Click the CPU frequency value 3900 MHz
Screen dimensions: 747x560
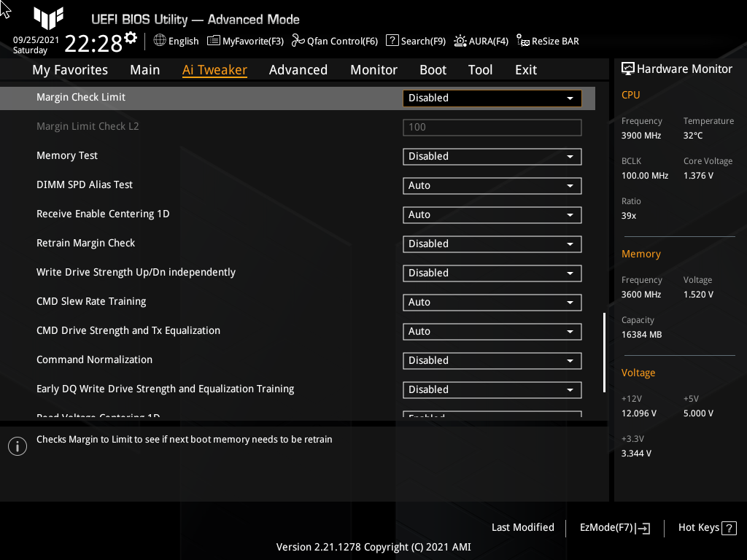point(641,136)
